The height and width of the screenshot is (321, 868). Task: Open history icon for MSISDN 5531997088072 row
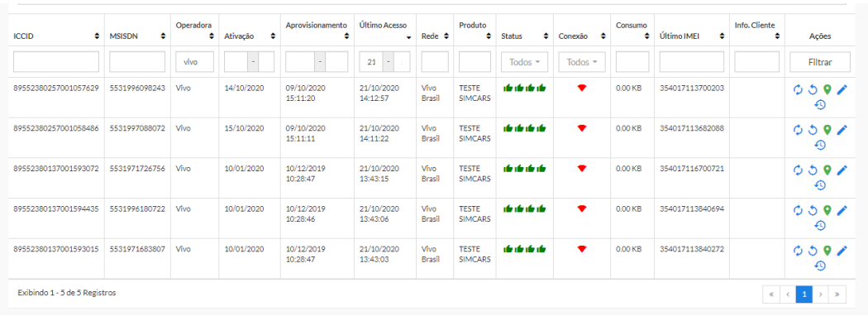click(820, 145)
